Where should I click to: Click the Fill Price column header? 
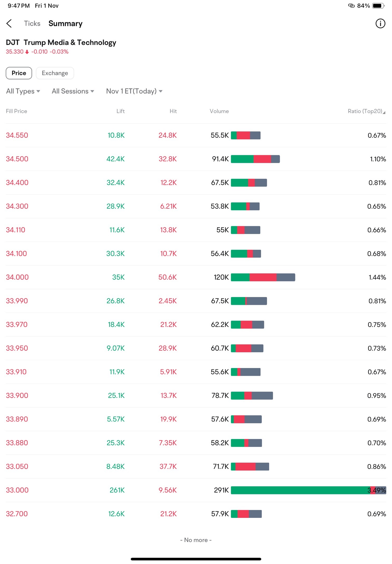point(17,111)
